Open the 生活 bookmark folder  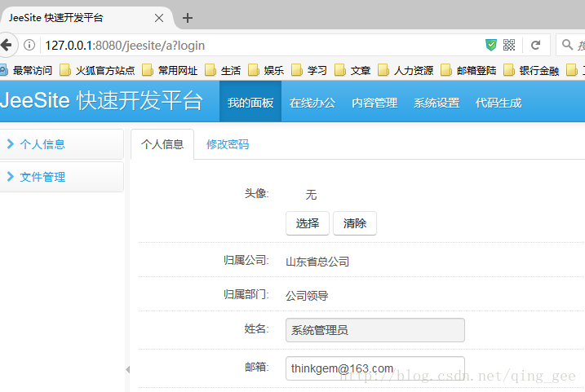[x=223, y=70]
